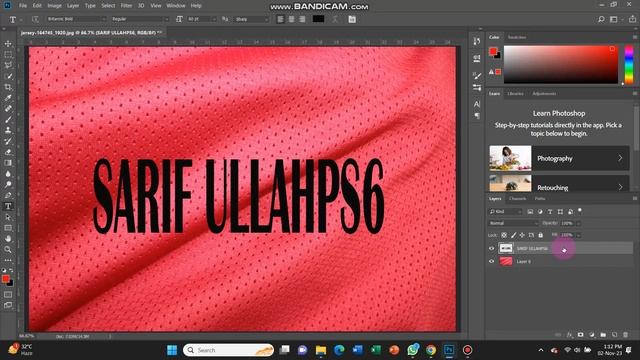640x360 pixels.
Task: Open the Window menu
Action: [x=176, y=6]
